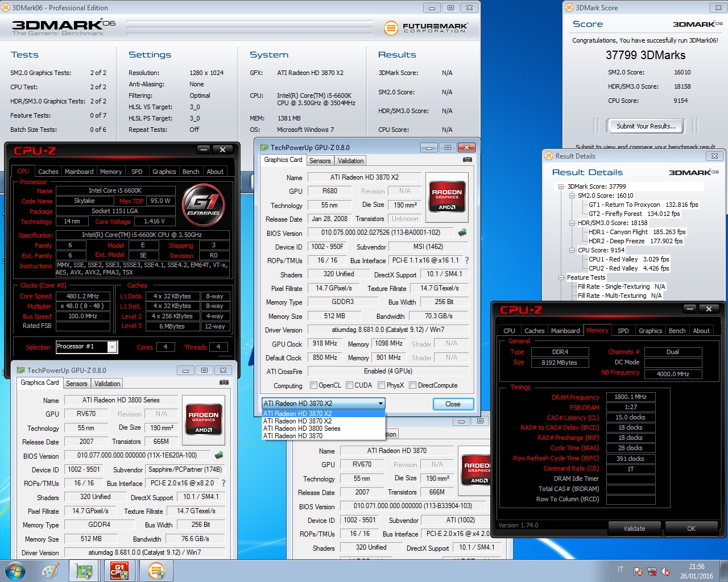Open the Windows Start menu orb
This screenshot has width=728, height=582.
tap(15, 571)
